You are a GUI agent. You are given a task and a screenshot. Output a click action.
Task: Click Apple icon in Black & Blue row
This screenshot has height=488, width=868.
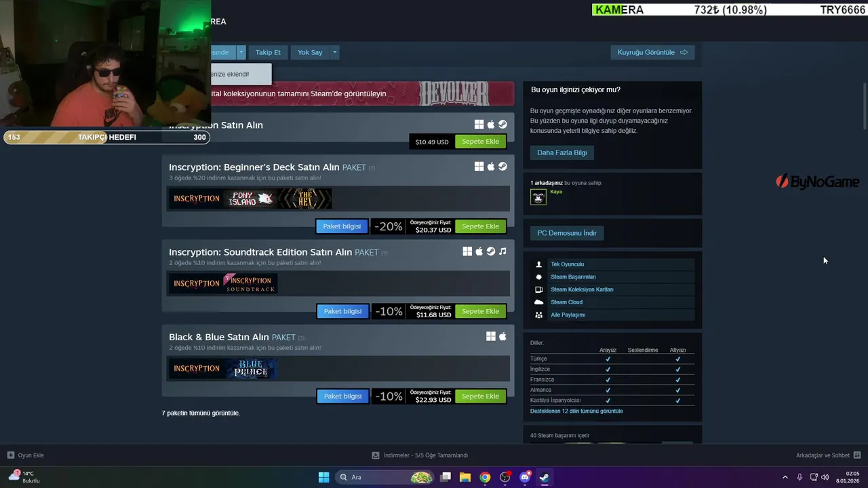[502, 336]
